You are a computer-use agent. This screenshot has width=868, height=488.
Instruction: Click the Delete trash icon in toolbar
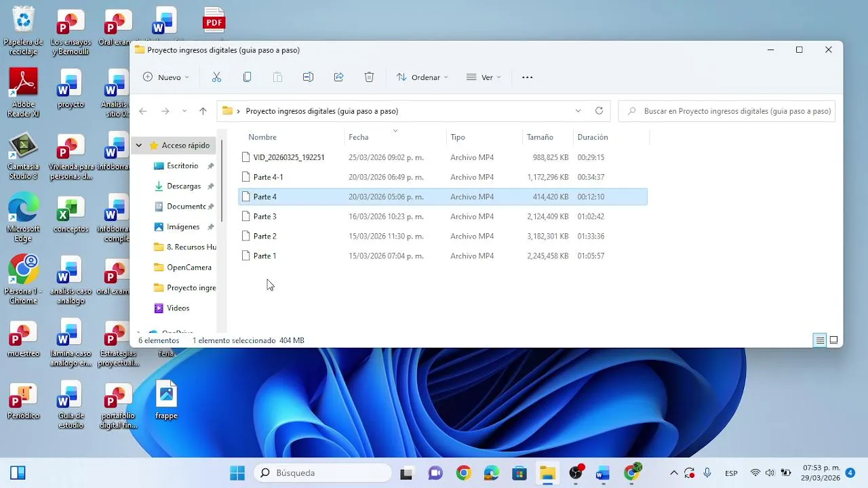[369, 77]
